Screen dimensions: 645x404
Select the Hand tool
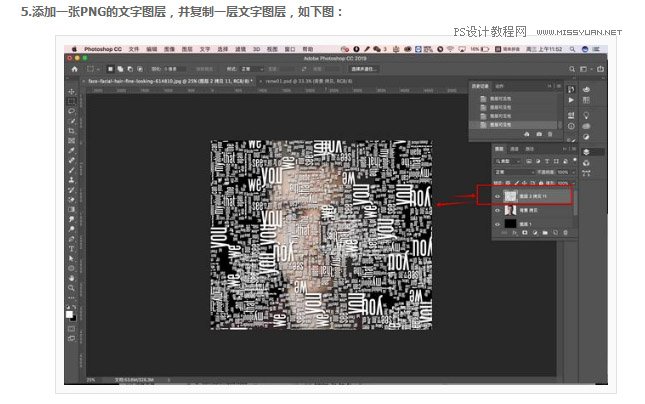click(72, 279)
